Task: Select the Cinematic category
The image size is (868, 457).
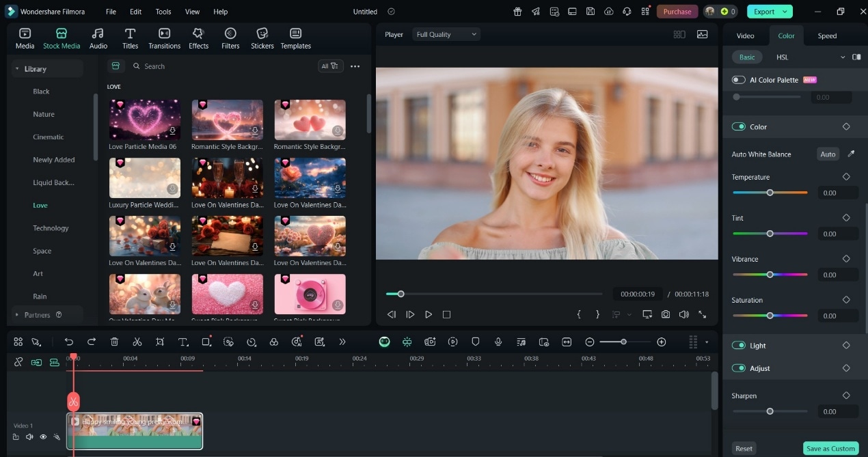Action: [49, 137]
